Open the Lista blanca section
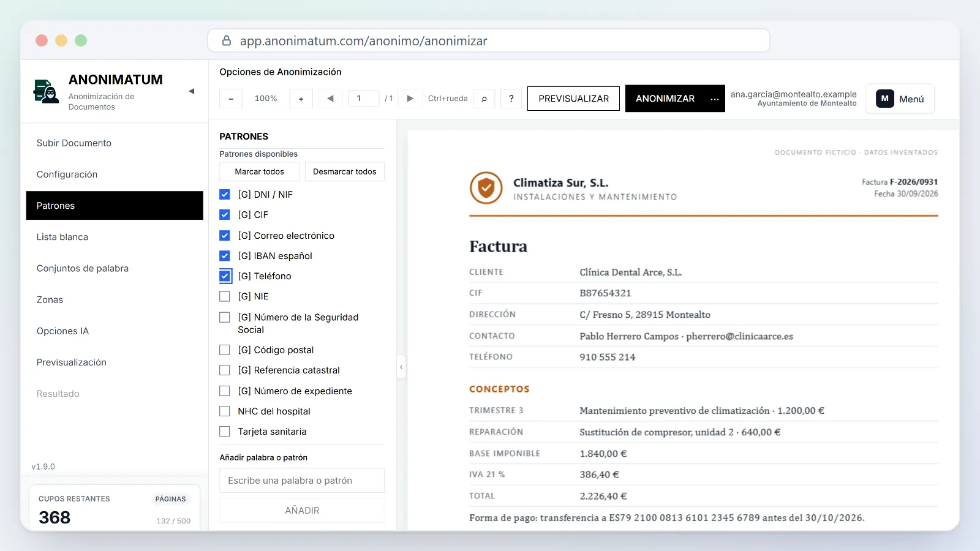Viewport: 980px width, 551px height. point(115,237)
